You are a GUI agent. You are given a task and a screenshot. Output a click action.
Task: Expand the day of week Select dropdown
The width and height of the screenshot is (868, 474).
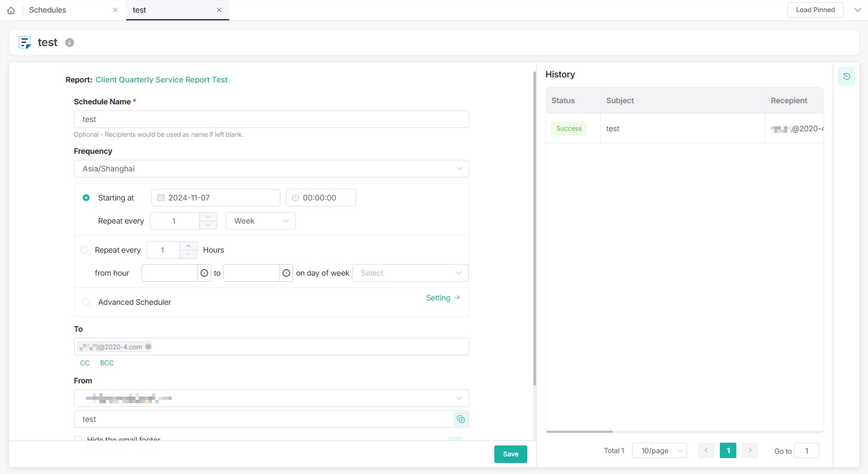(x=410, y=273)
